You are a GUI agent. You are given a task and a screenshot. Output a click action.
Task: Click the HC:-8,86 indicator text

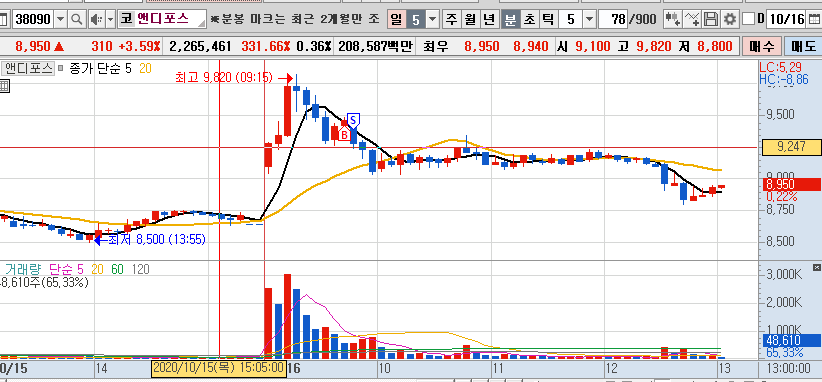[x=784, y=79]
